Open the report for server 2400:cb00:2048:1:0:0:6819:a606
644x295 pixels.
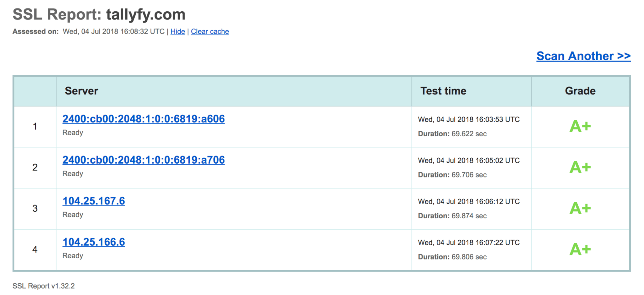tap(143, 119)
